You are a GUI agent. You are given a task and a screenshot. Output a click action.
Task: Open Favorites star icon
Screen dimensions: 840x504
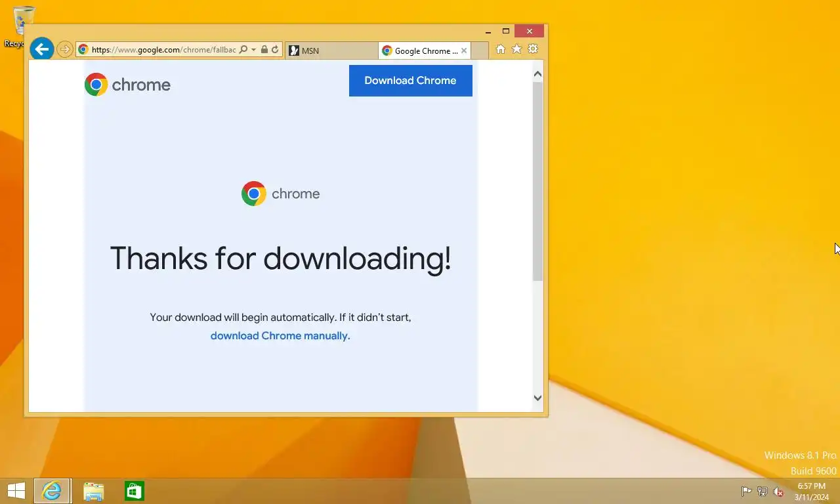coord(516,49)
